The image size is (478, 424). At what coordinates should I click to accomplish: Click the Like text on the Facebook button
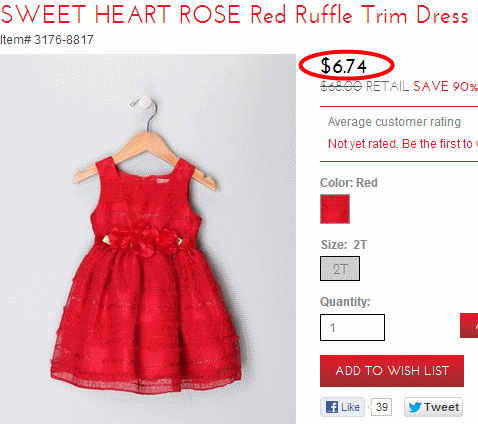tap(350, 407)
